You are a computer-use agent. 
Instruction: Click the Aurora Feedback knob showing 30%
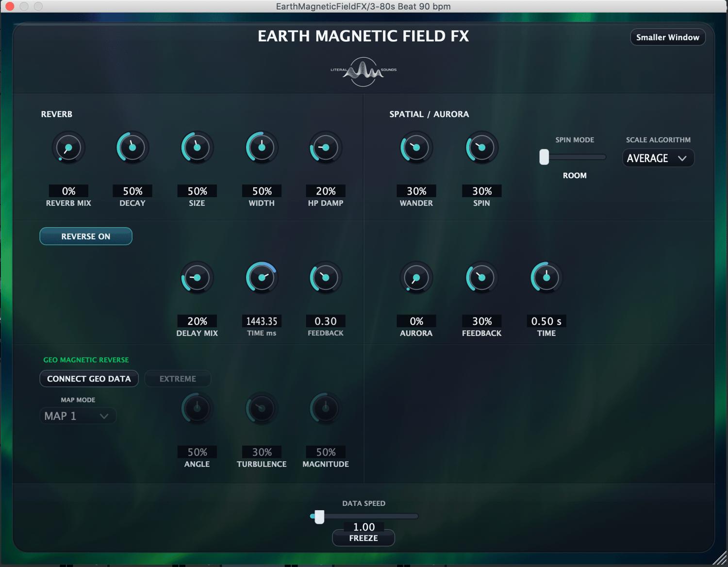[481, 278]
